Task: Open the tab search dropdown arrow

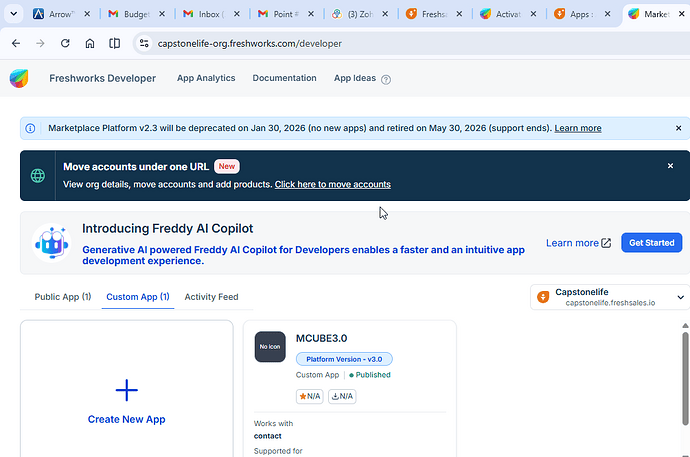Action: (x=14, y=14)
